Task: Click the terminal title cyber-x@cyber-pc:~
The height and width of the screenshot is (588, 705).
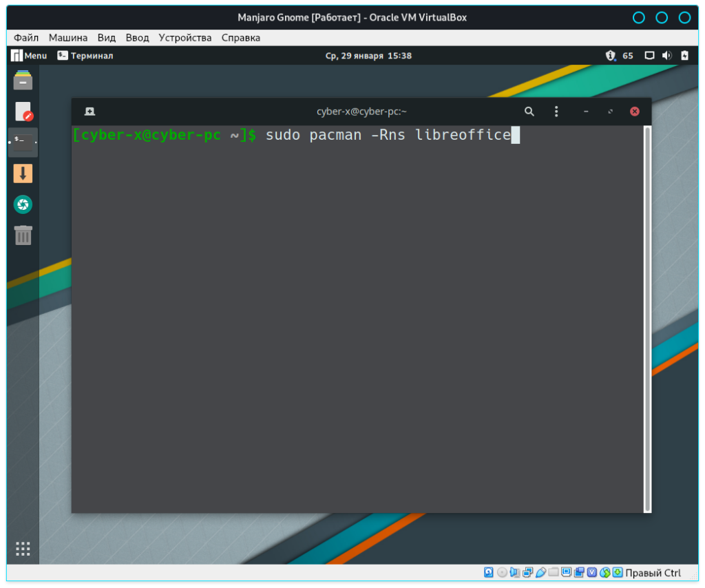Action: 361,112
